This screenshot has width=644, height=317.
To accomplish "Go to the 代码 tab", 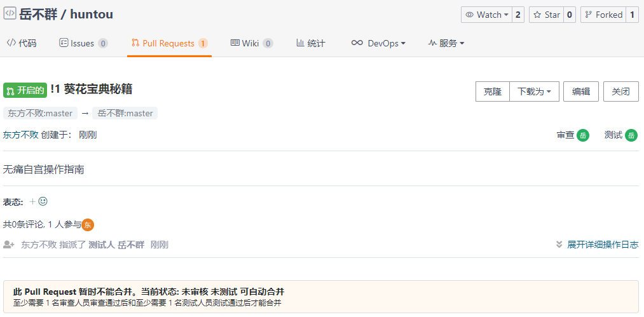I will pos(22,43).
